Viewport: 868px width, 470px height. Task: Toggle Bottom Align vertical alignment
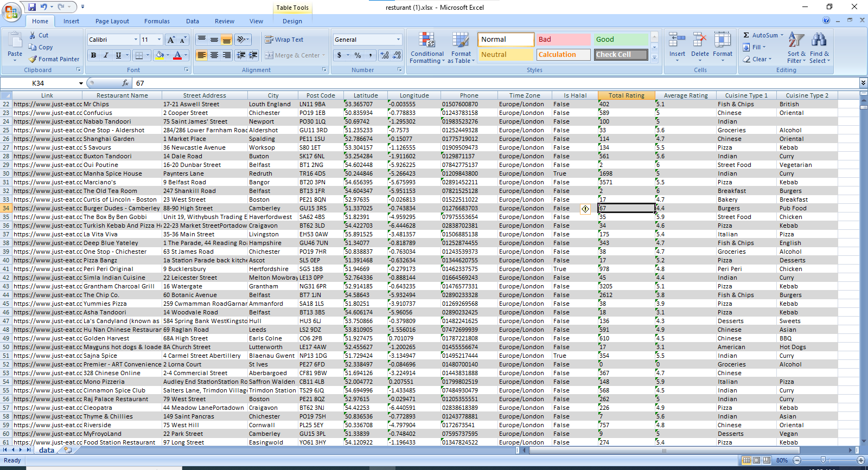click(x=227, y=40)
